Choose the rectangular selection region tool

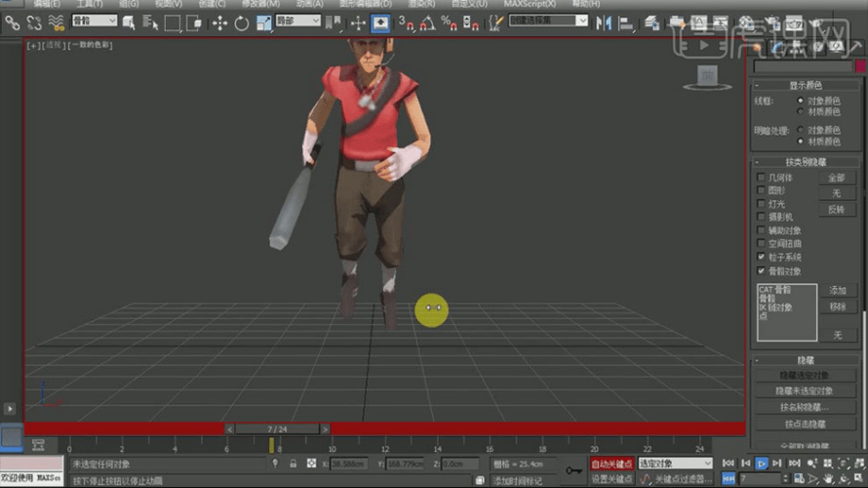[x=173, y=22]
